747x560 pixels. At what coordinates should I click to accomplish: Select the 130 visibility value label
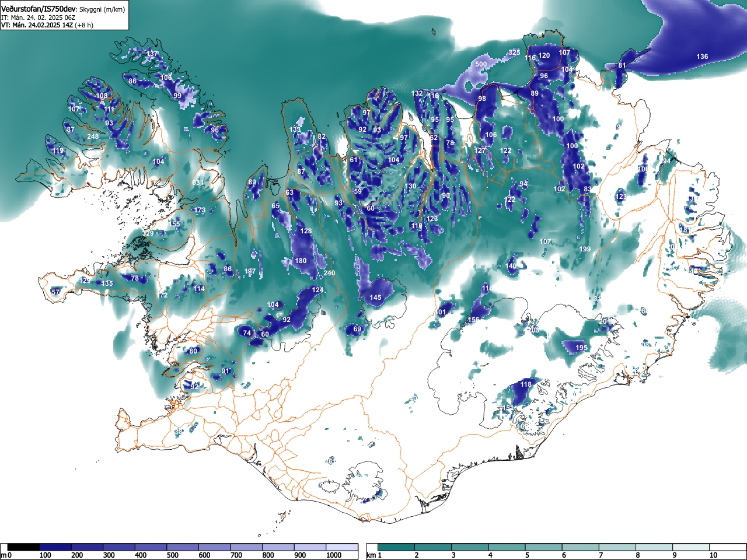(x=411, y=187)
